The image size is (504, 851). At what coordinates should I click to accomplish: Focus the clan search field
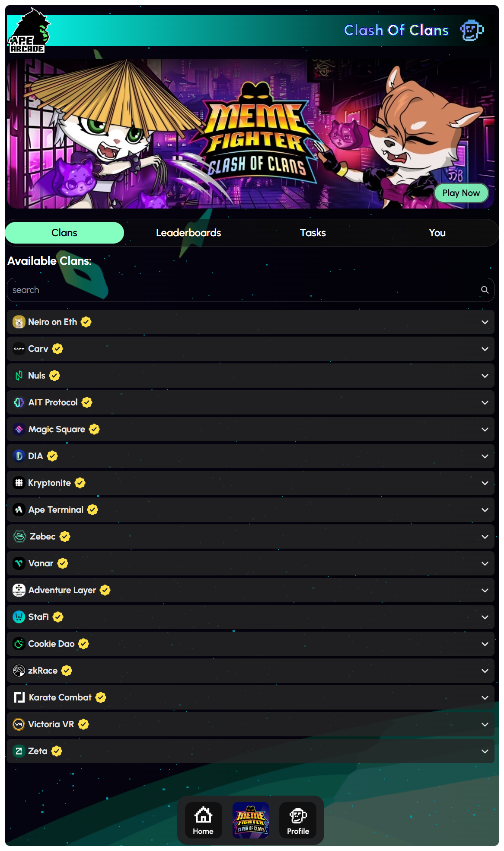click(251, 290)
